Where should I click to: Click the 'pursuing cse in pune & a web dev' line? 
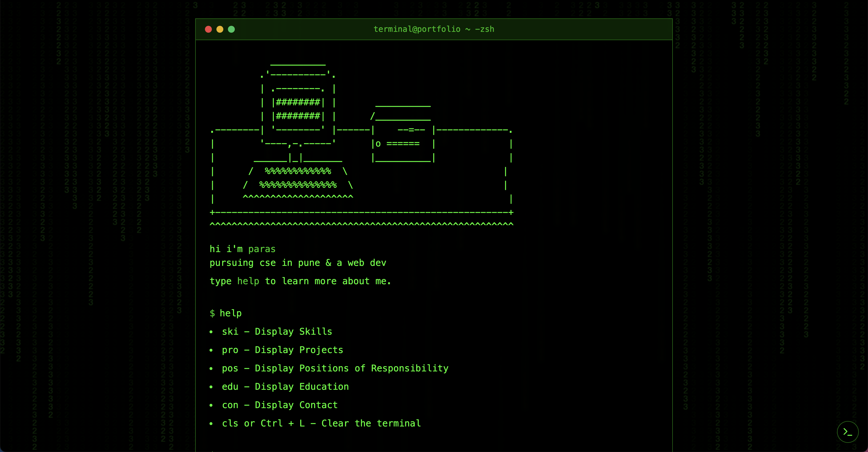[x=298, y=263]
